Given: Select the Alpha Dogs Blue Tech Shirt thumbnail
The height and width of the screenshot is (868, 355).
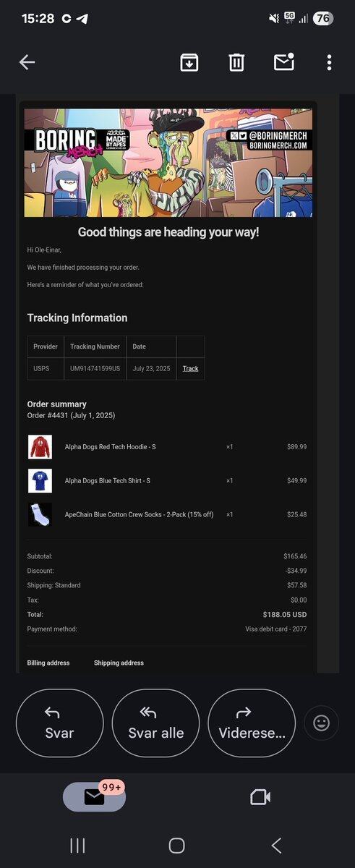Looking at the screenshot, I should [x=40, y=481].
